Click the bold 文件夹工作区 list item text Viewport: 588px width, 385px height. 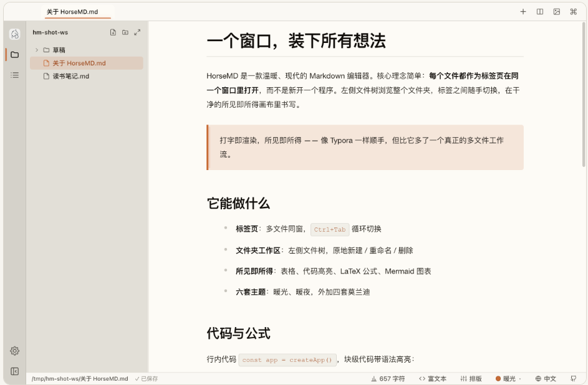click(x=258, y=250)
